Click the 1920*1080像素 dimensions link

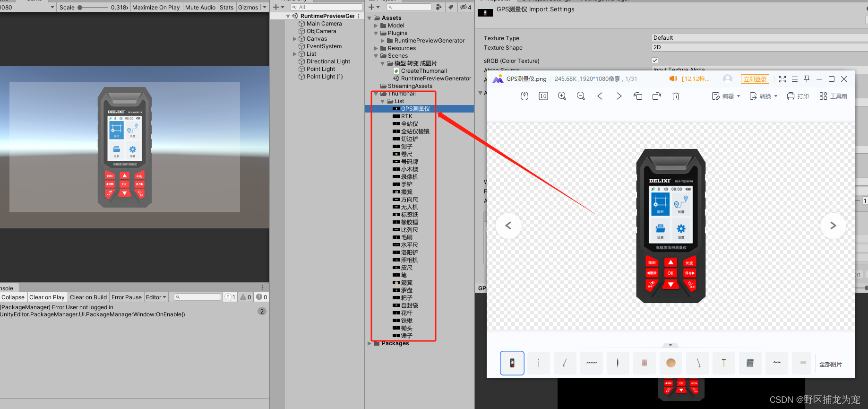pyautogui.click(x=600, y=79)
